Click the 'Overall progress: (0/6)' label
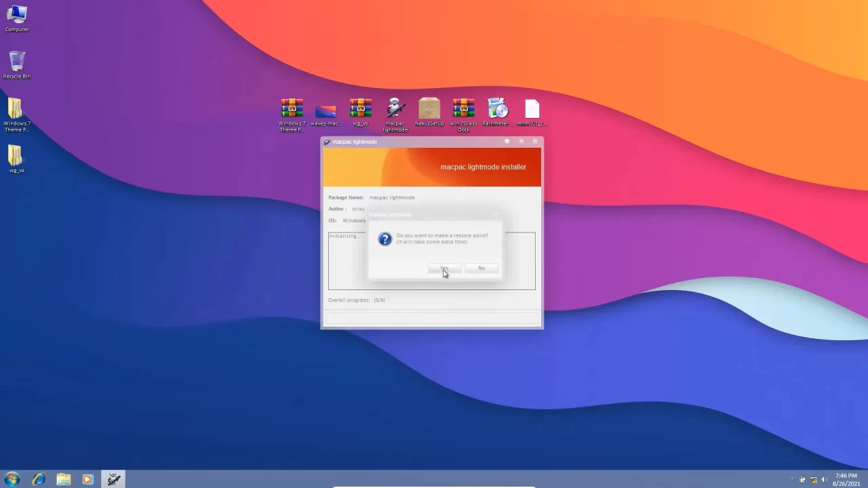 click(x=357, y=300)
